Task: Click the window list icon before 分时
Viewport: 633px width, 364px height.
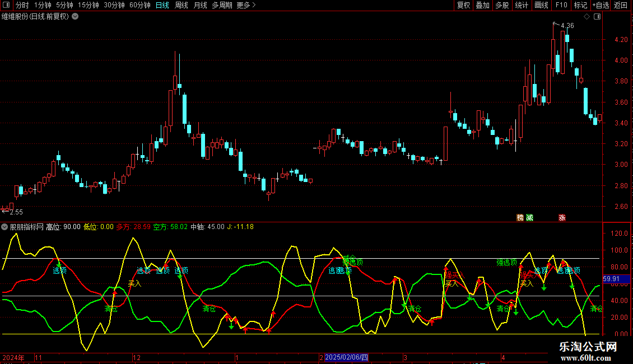Action: coord(6,6)
